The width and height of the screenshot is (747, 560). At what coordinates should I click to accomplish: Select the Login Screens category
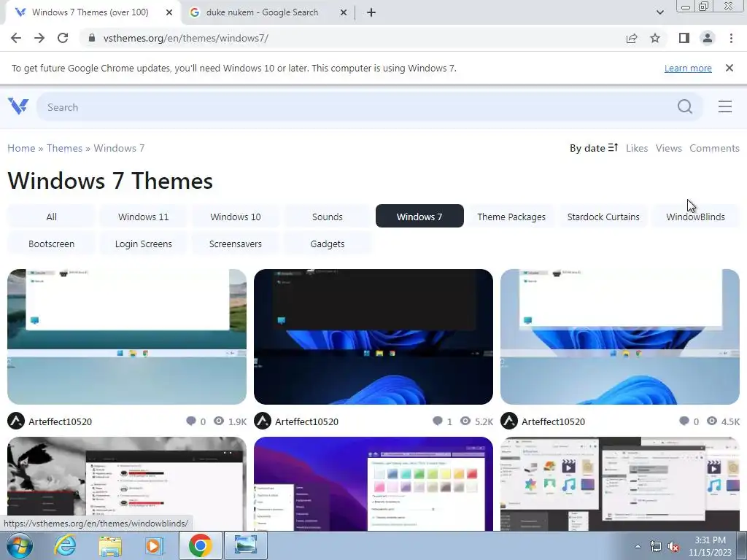(144, 244)
